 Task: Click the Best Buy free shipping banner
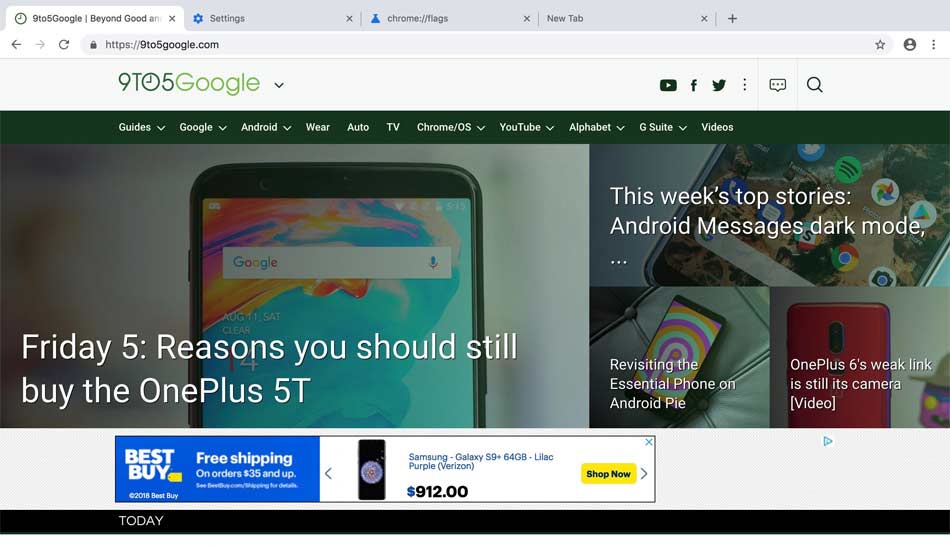pyautogui.click(x=218, y=469)
